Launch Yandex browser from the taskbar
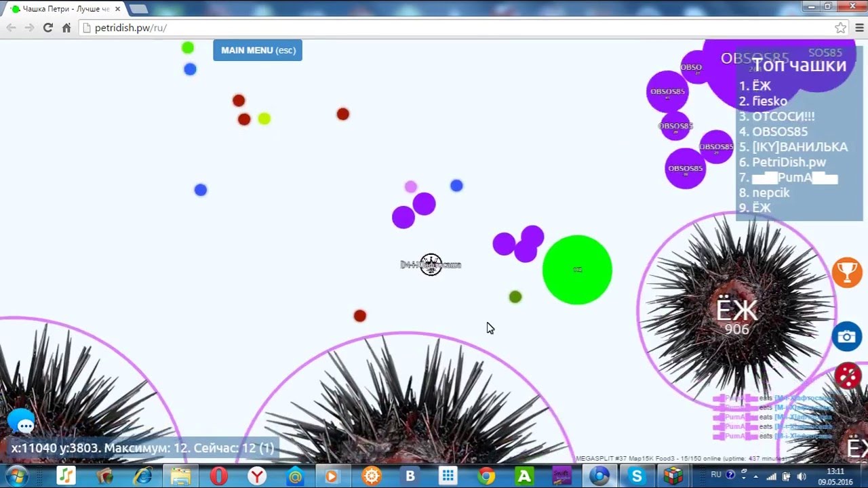 click(x=257, y=476)
